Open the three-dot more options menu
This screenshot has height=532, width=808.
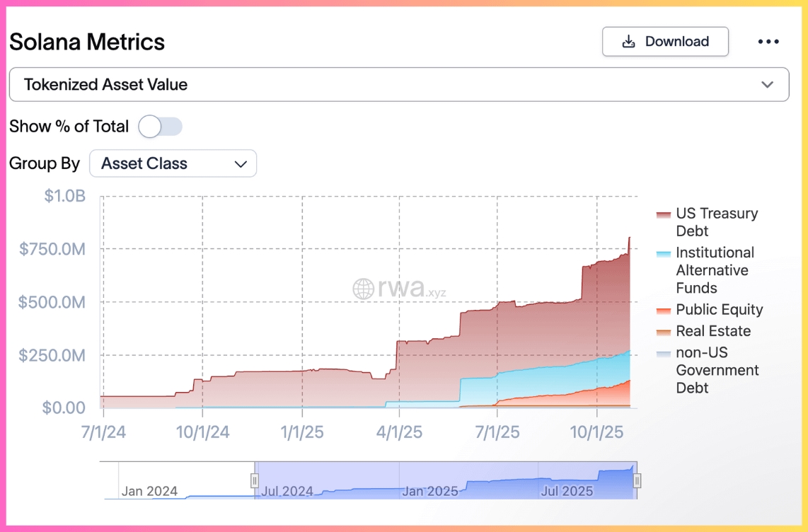coord(768,42)
